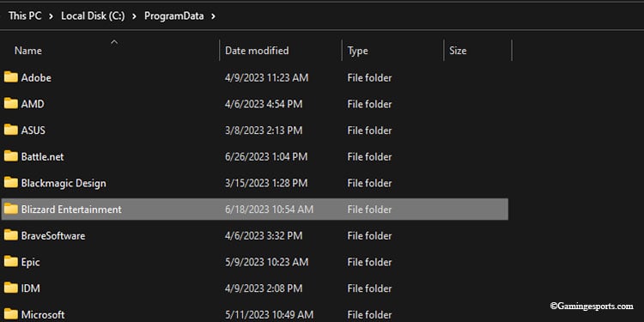The image size is (644, 322).
Task: Click the Blackmagic Design folder name
Action: 64,183
